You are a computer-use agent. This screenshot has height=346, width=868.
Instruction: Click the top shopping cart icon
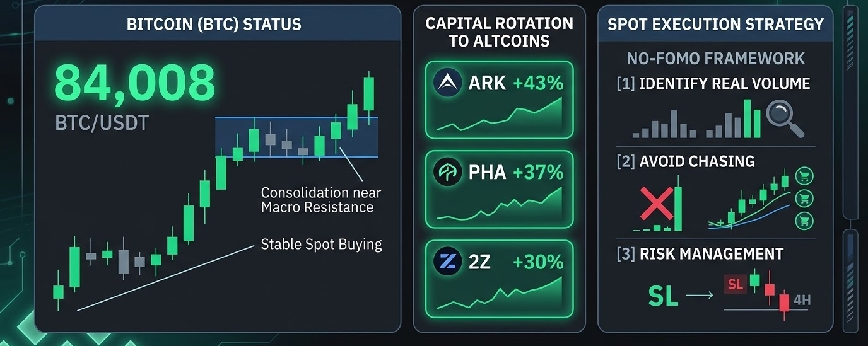pos(804,176)
